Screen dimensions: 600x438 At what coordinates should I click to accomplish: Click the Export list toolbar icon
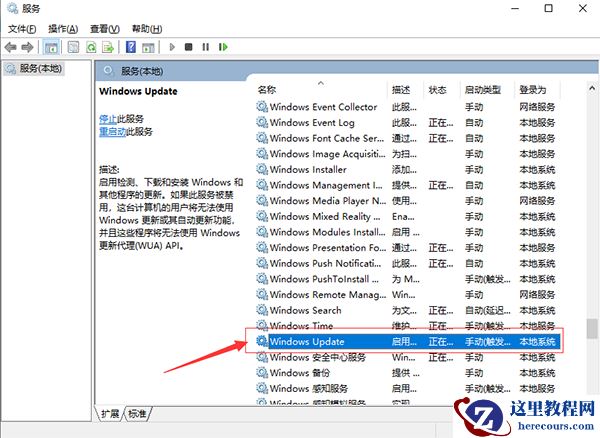[108, 47]
